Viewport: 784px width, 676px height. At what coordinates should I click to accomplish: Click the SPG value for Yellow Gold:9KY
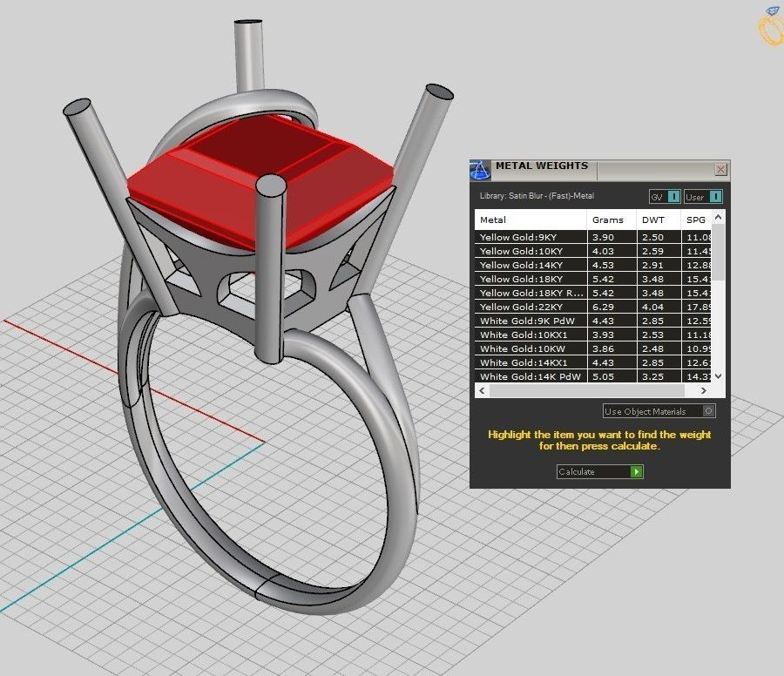coord(697,237)
